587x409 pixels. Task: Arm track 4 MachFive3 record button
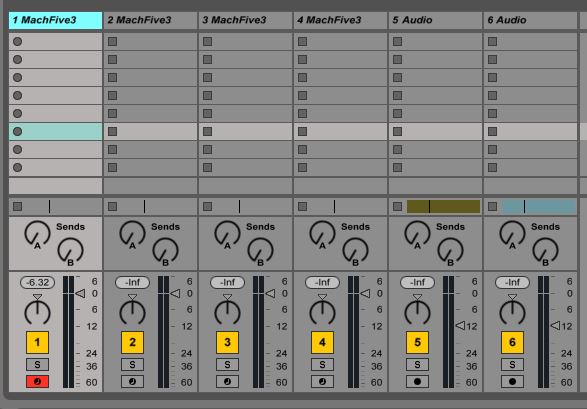pos(322,381)
